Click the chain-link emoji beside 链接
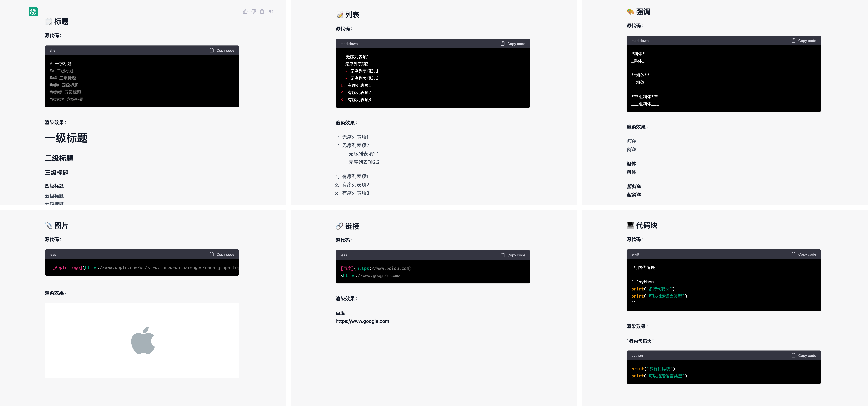This screenshot has width=868, height=406. (340, 226)
